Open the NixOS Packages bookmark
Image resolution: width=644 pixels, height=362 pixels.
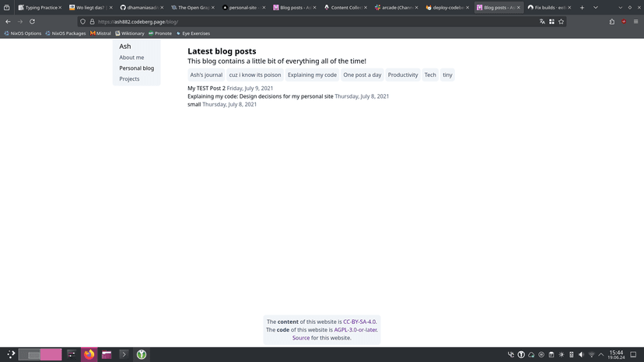coord(66,33)
